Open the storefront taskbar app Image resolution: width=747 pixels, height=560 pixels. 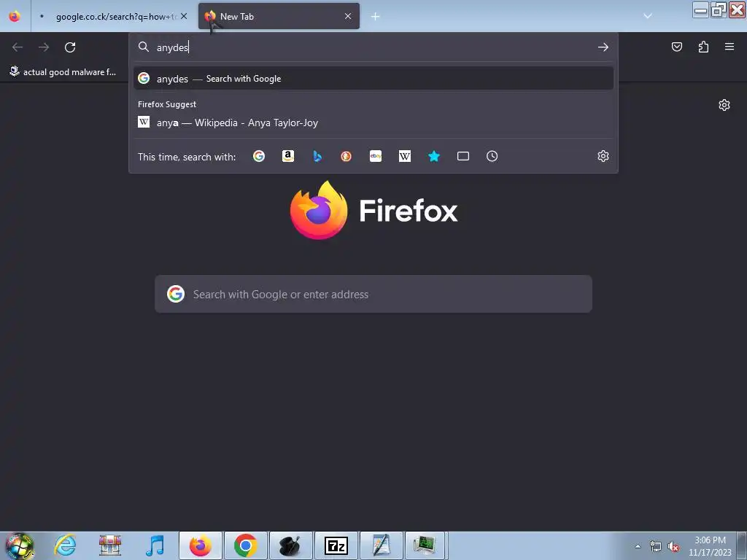(x=110, y=545)
